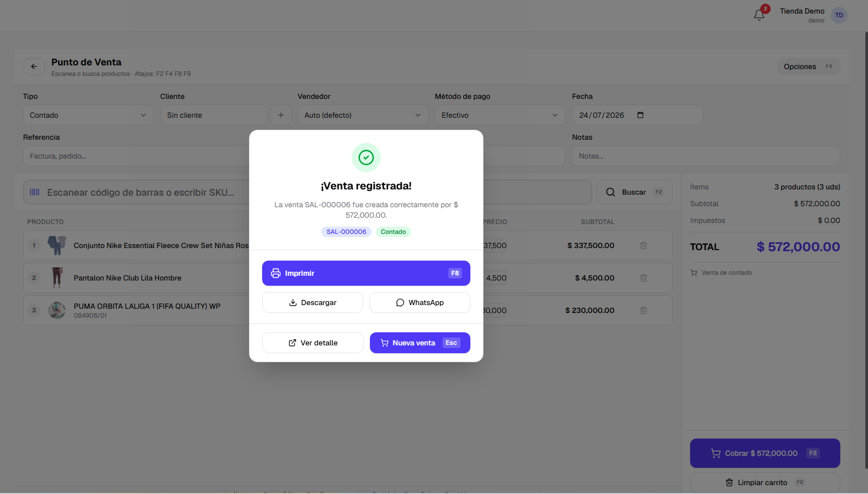The image size is (868, 494).
Task: Focus the Notas input field
Action: click(x=706, y=156)
